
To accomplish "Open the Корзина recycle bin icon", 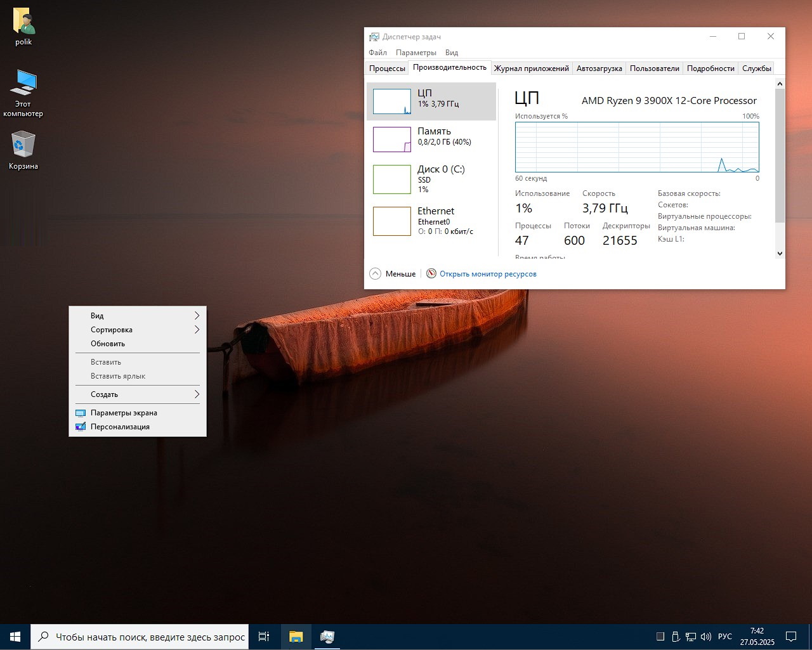I will click(23, 145).
